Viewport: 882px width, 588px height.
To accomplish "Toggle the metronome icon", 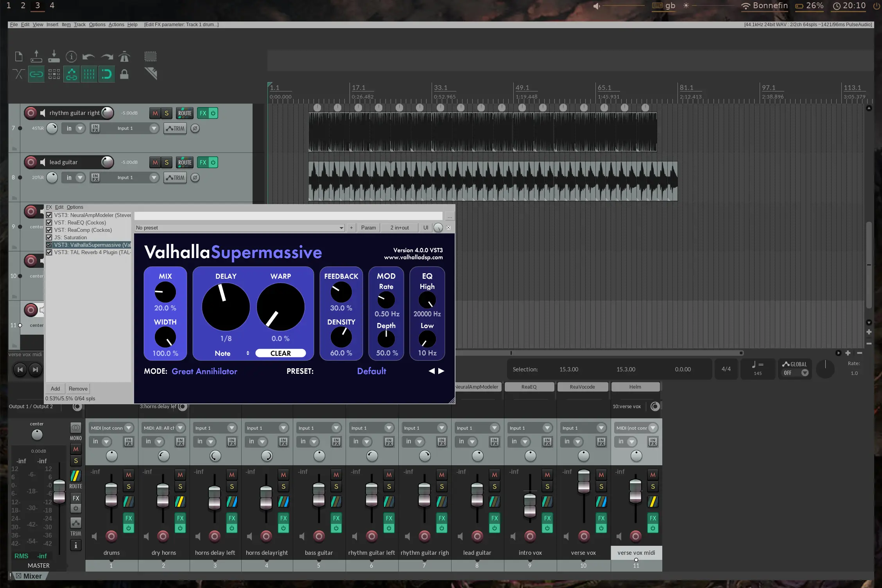I will (x=124, y=57).
